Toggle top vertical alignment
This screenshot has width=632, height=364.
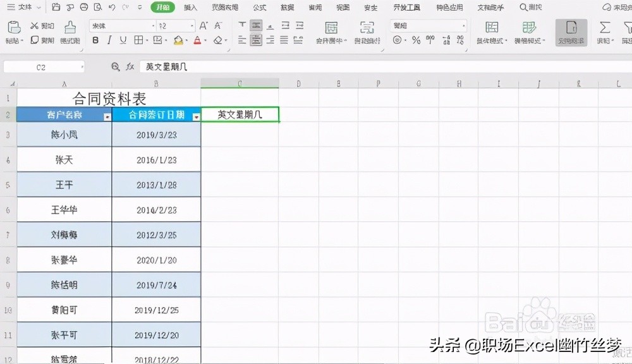242,26
